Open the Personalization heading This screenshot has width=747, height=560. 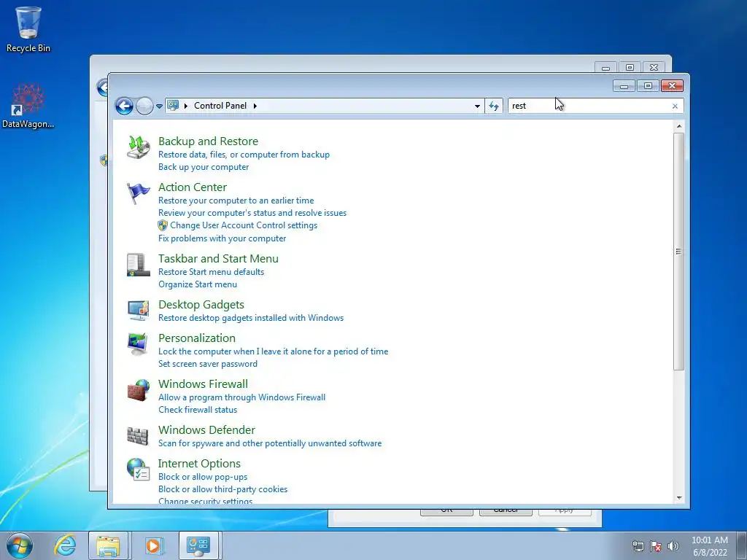pyautogui.click(x=197, y=338)
